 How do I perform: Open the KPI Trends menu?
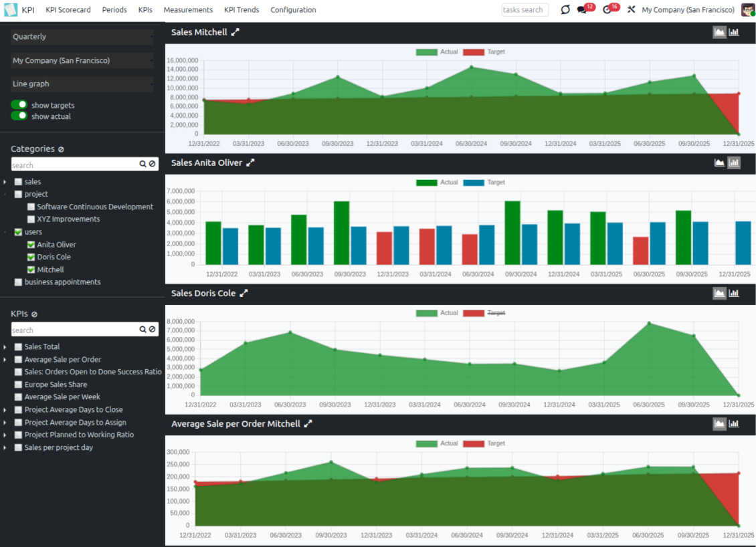tap(242, 10)
